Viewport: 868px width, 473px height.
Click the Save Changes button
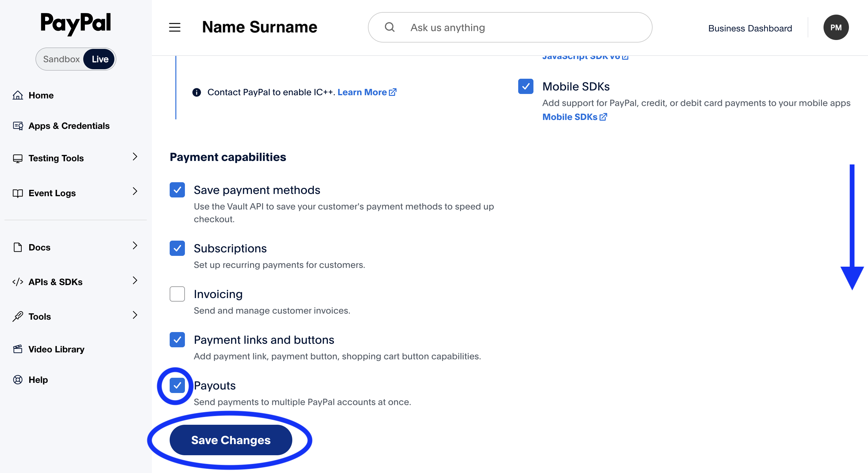pyautogui.click(x=231, y=440)
